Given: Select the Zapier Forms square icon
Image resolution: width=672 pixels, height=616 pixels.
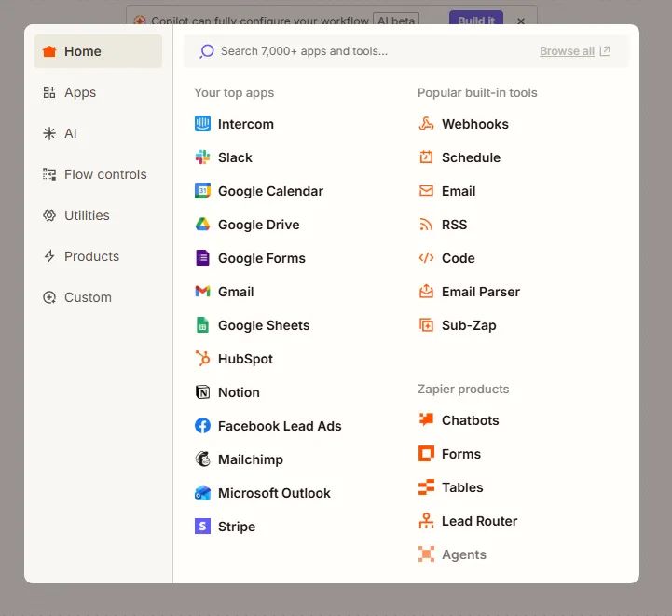Looking at the screenshot, I should (426, 453).
